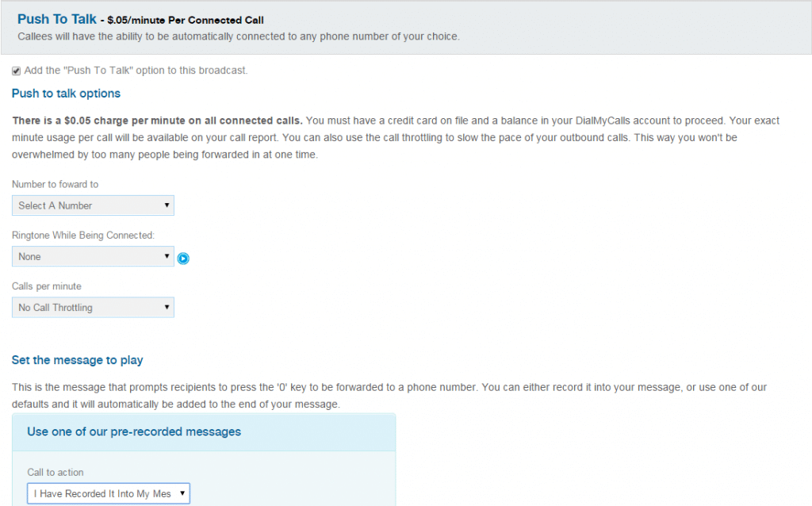Image resolution: width=812 pixels, height=506 pixels.
Task: Click the Set the message to play heading
Action: [x=77, y=359]
